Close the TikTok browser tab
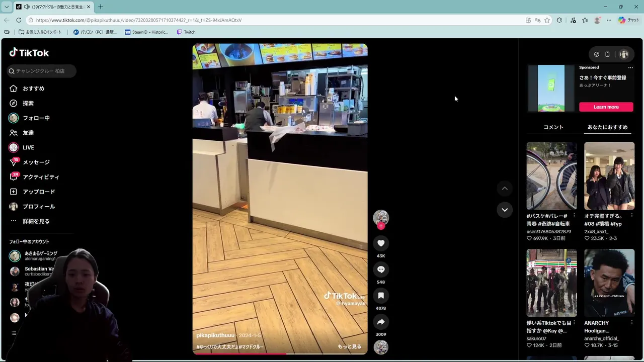644x362 pixels. [x=89, y=7]
